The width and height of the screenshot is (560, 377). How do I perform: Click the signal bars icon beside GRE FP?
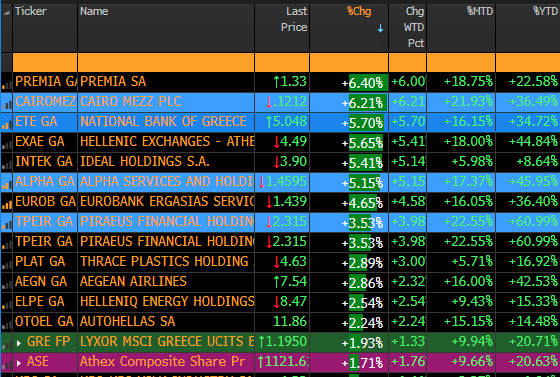pos(6,344)
